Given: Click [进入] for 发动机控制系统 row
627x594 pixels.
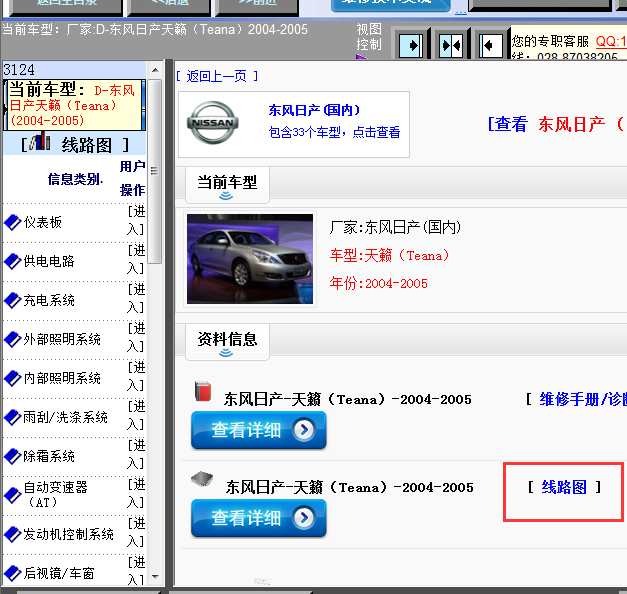Looking at the screenshot, I should [x=136, y=532].
